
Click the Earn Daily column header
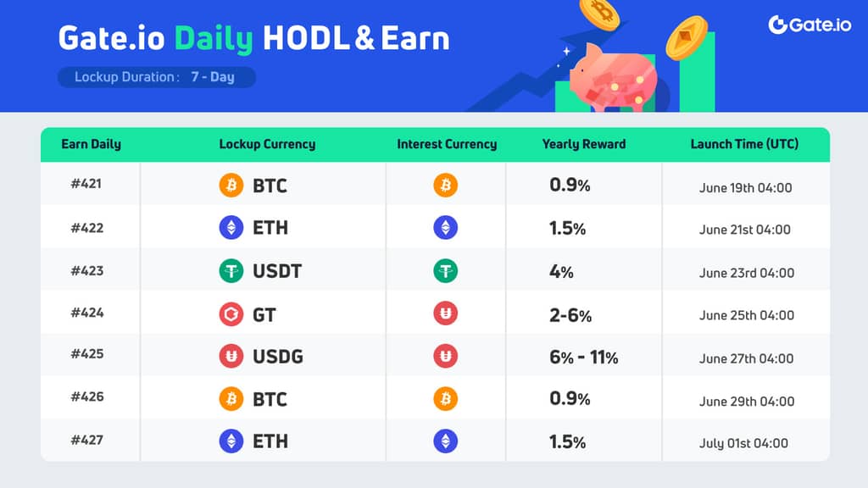point(91,144)
